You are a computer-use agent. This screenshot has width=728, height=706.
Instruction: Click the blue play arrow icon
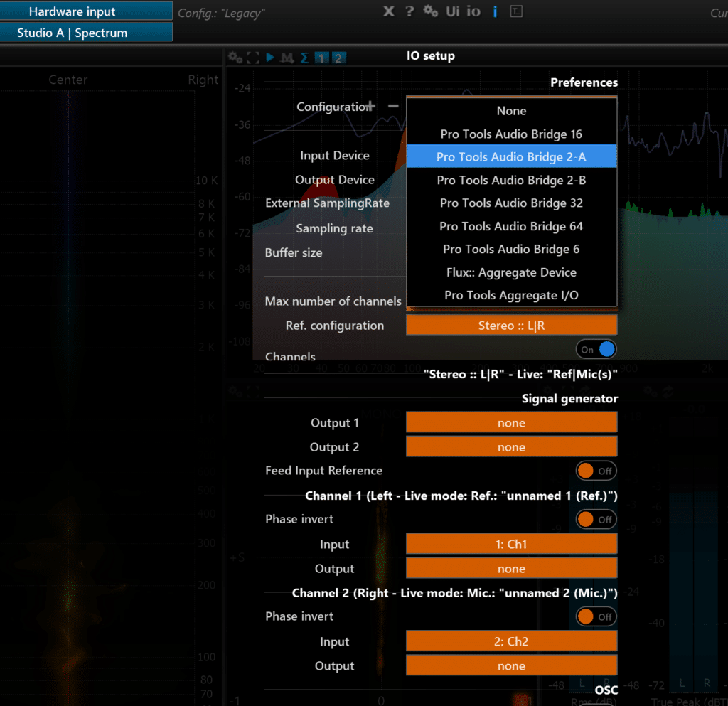point(270,58)
